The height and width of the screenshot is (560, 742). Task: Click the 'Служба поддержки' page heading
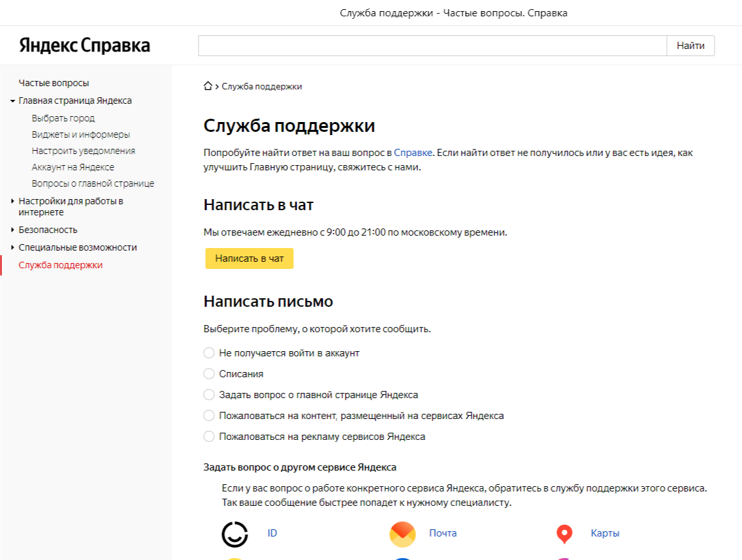pyautogui.click(x=289, y=126)
